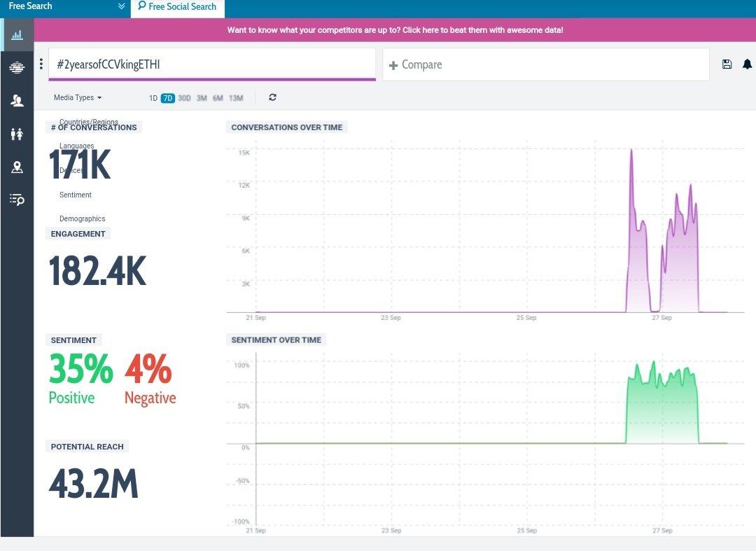Viewport: 756px width, 551px height.
Task: Click the green area in sentiment chart
Action: [662, 410]
